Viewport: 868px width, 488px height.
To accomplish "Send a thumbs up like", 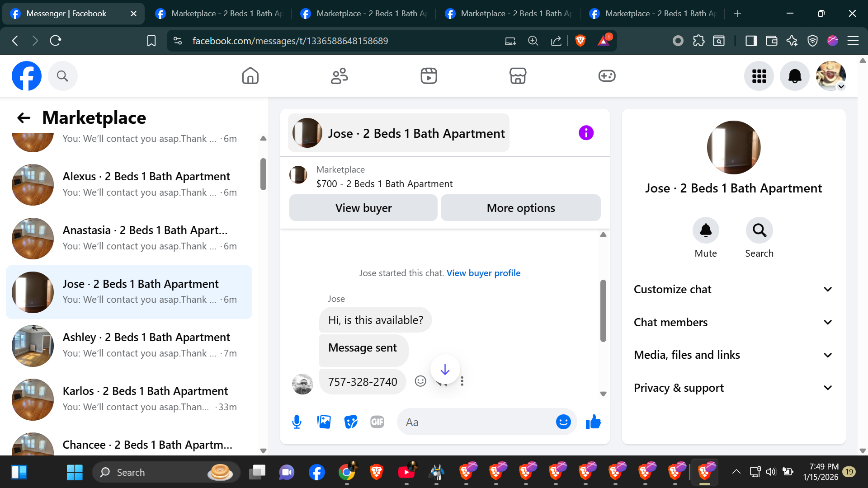I will pyautogui.click(x=593, y=422).
